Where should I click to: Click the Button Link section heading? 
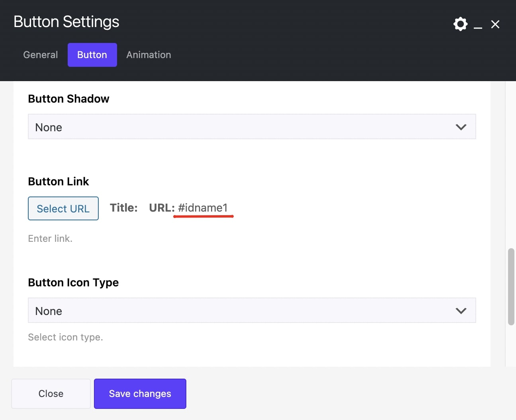point(59,181)
